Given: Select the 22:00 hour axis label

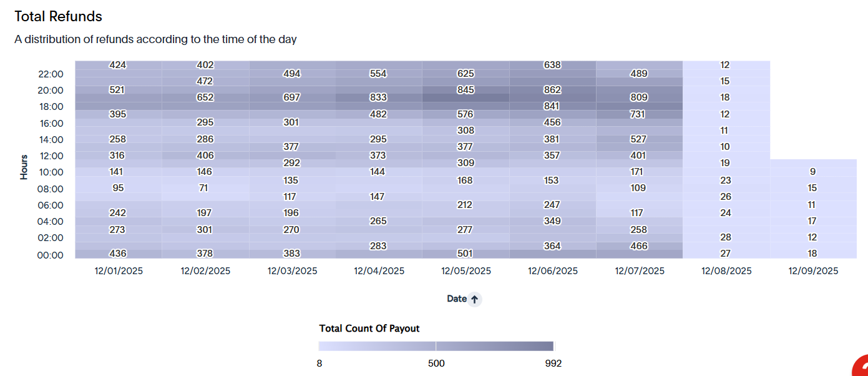Looking at the screenshot, I should point(51,74).
